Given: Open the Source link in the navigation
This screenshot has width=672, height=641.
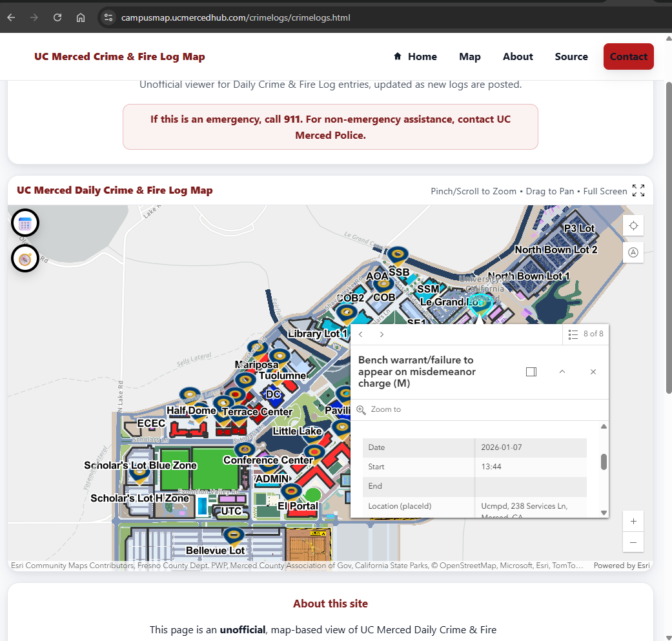Looking at the screenshot, I should [571, 56].
